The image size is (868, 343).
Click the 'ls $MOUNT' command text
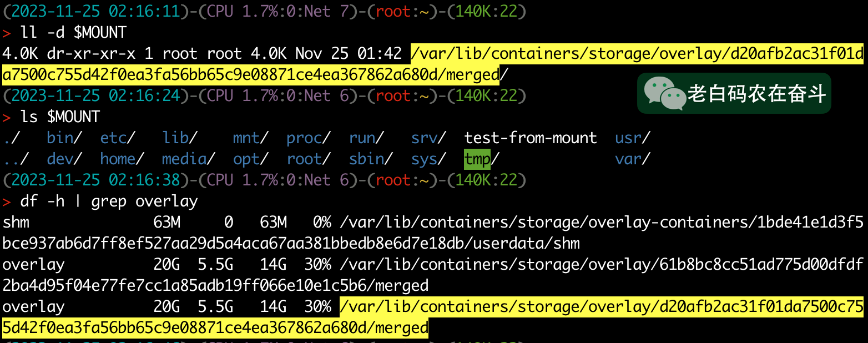[x=60, y=117]
